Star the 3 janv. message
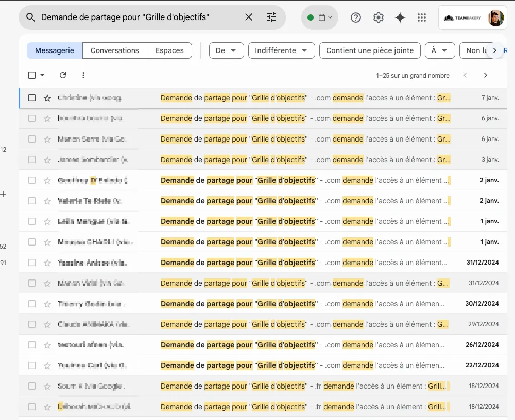 [47, 160]
